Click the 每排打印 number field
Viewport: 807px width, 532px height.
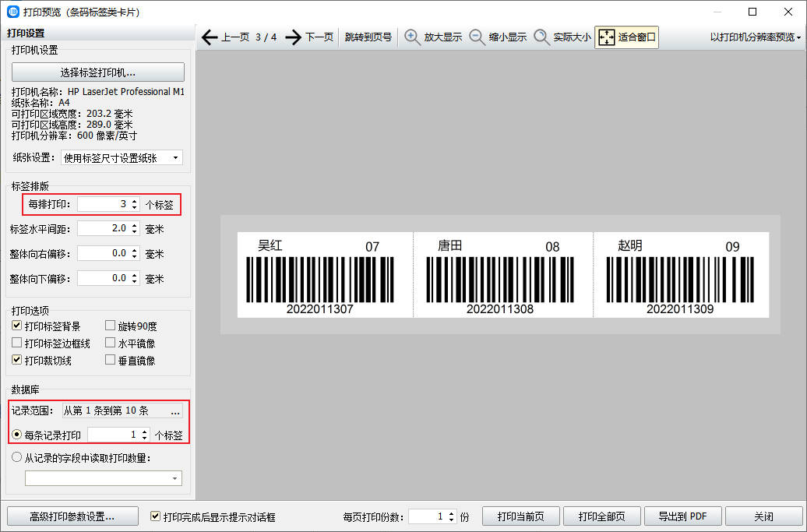[x=104, y=204]
